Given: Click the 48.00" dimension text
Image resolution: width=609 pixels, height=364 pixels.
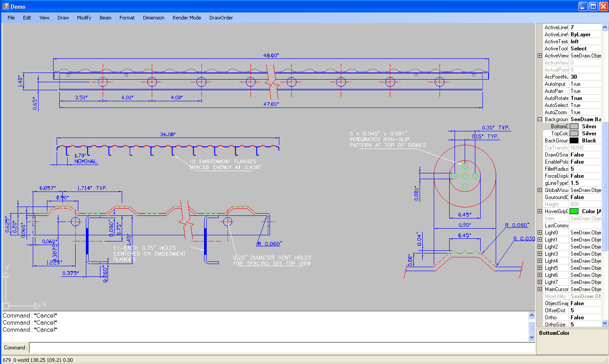Looking at the screenshot, I should 271,55.
